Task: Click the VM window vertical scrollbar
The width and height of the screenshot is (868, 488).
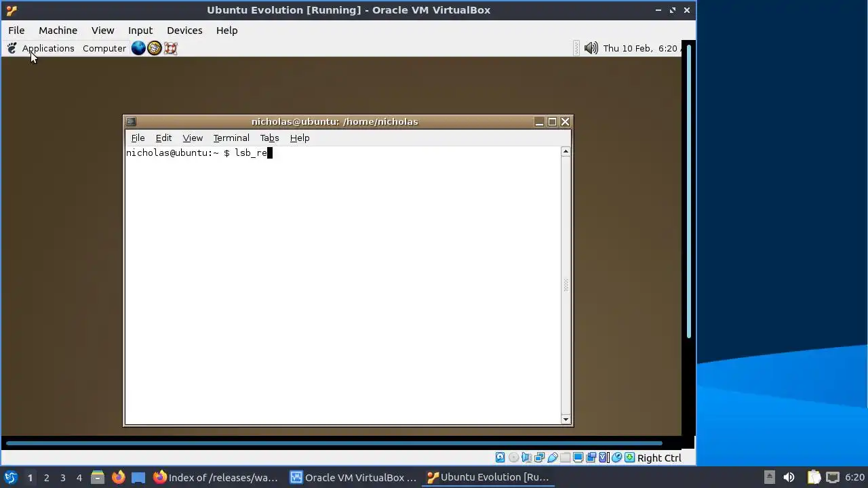Action: point(689,192)
